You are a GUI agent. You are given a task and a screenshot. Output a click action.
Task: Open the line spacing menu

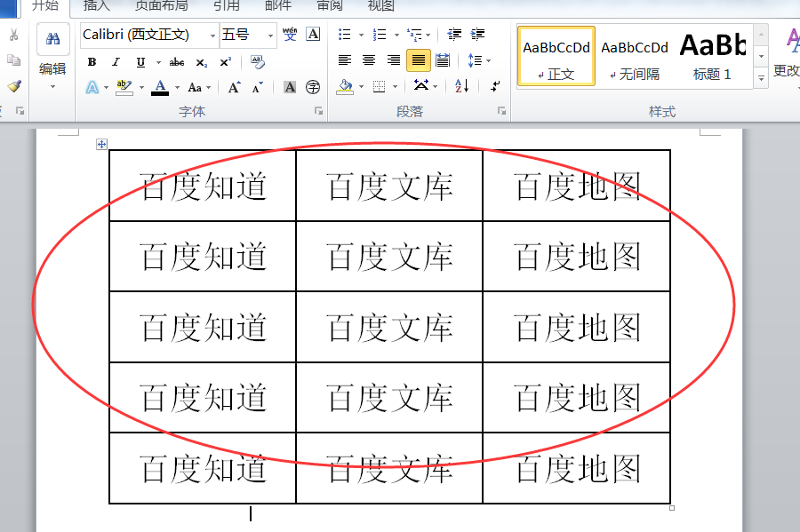[478, 60]
